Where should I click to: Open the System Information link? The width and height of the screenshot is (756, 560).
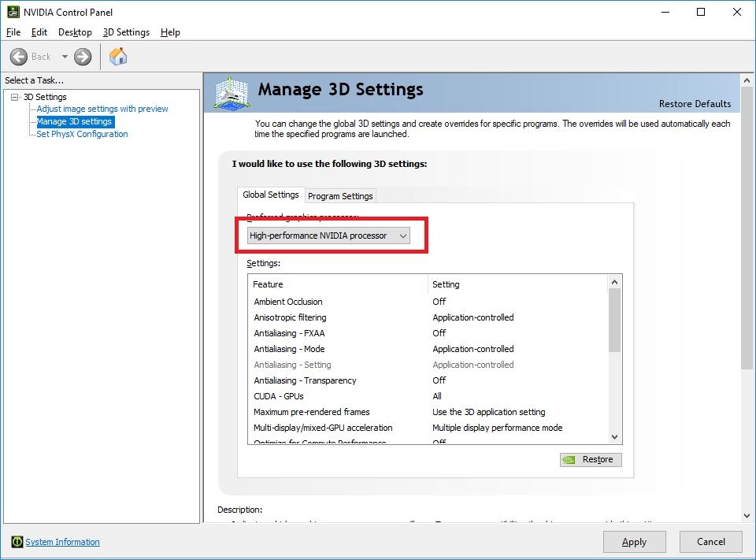click(x=62, y=542)
